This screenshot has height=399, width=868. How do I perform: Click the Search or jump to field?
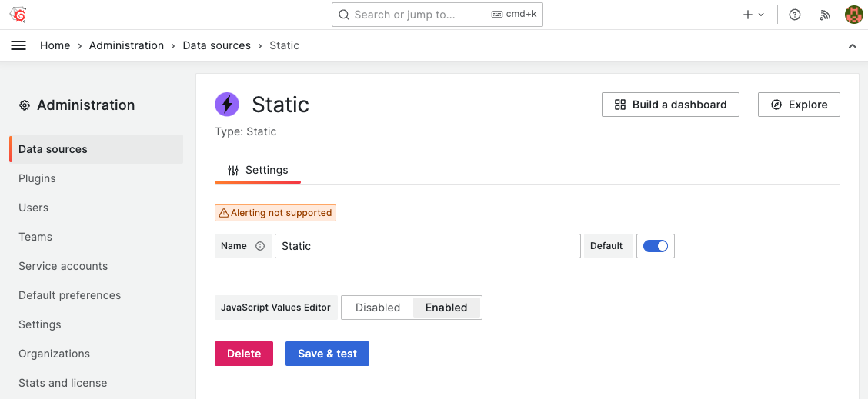[437, 15]
